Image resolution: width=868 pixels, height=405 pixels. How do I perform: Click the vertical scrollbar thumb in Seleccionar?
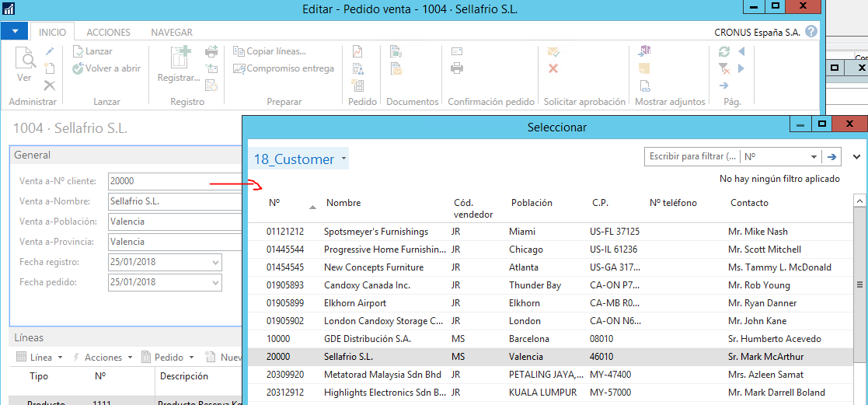coord(860,285)
